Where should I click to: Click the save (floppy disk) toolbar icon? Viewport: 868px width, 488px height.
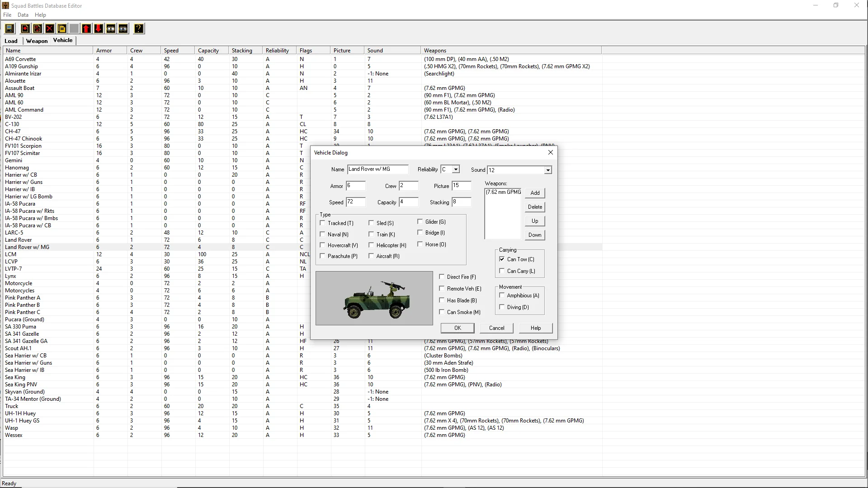[9, 29]
